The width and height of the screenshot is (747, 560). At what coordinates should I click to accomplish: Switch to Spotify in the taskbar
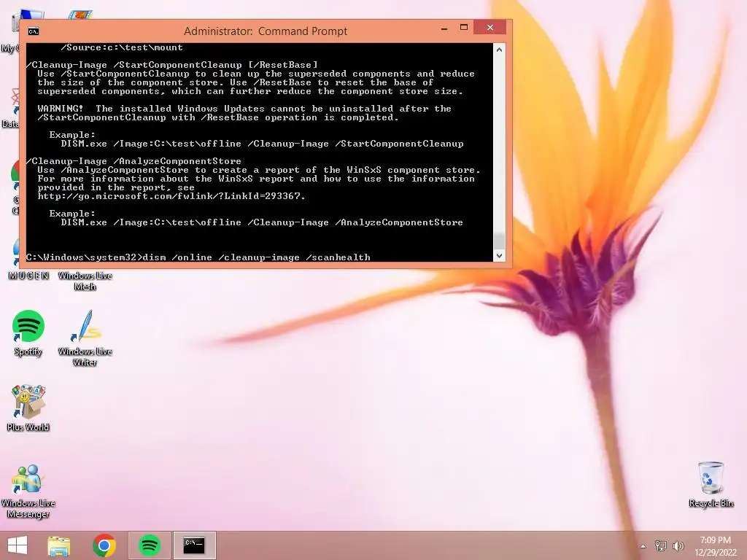tap(149, 545)
